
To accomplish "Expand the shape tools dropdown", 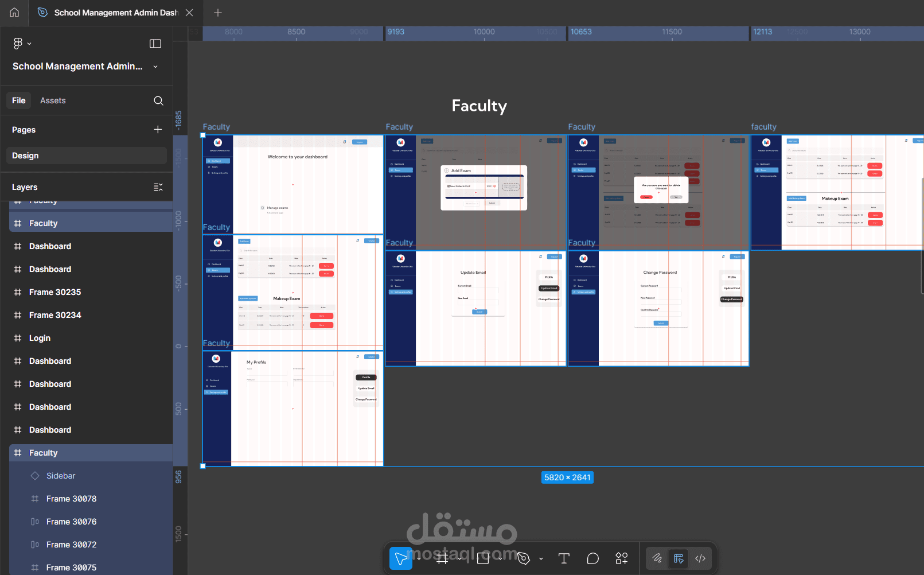I will coord(500,558).
